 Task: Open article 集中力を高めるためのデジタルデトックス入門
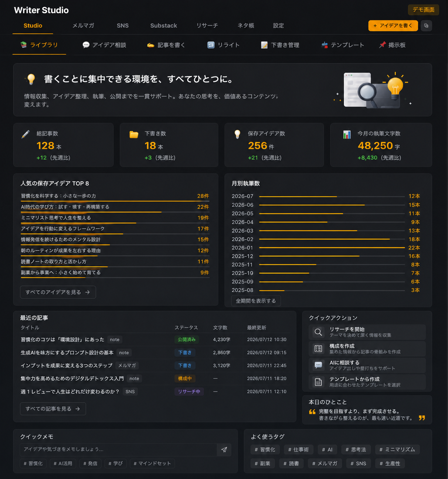click(x=72, y=379)
